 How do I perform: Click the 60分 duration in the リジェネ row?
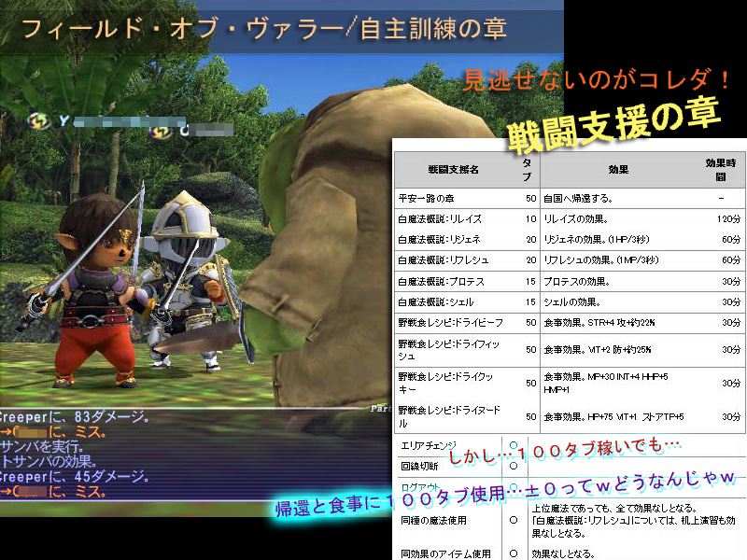point(731,240)
